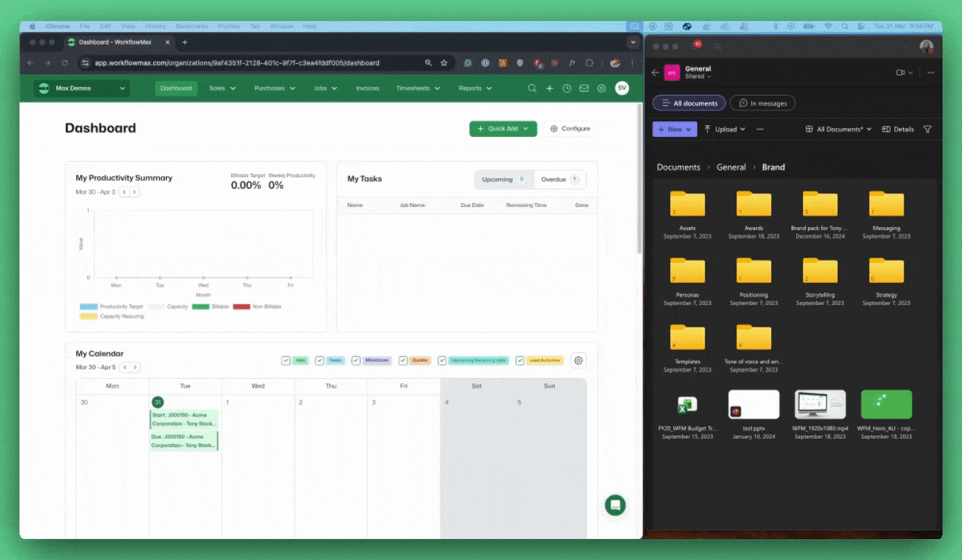This screenshot has width=962, height=560.
Task: Open the green chat support bubble
Action: [616, 505]
